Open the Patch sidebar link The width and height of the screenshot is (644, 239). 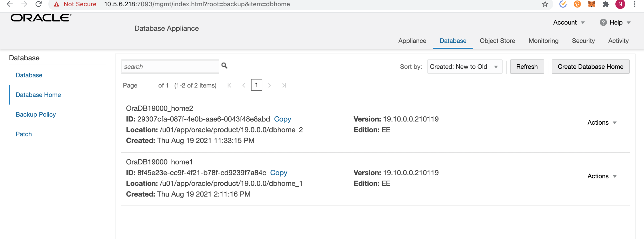pyautogui.click(x=24, y=134)
